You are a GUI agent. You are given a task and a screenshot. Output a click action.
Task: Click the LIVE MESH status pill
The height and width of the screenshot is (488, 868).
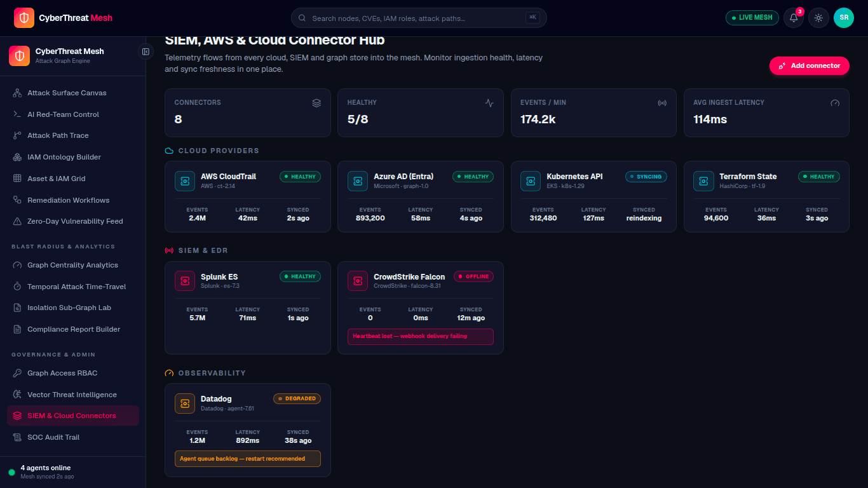click(x=752, y=18)
